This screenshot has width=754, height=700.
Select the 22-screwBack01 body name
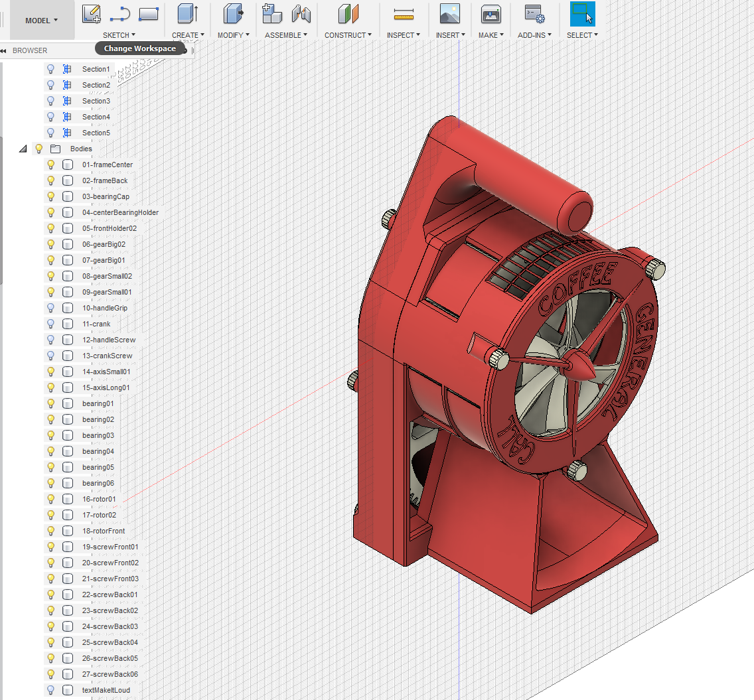[110, 595]
